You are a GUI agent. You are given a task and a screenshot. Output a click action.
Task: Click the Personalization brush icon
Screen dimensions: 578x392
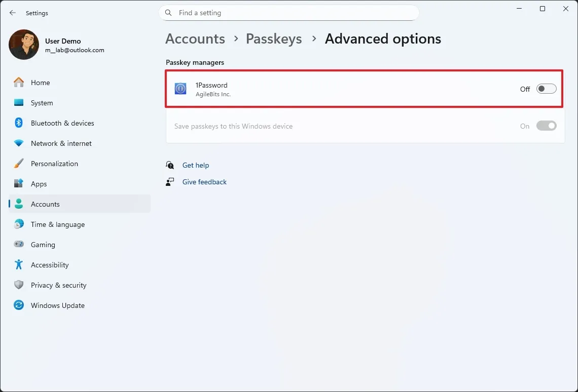point(18,164)
